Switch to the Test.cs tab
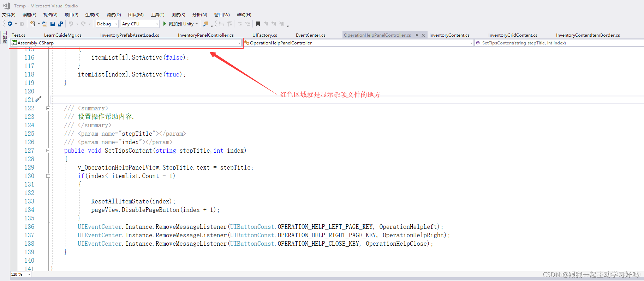 click(18, 35)
